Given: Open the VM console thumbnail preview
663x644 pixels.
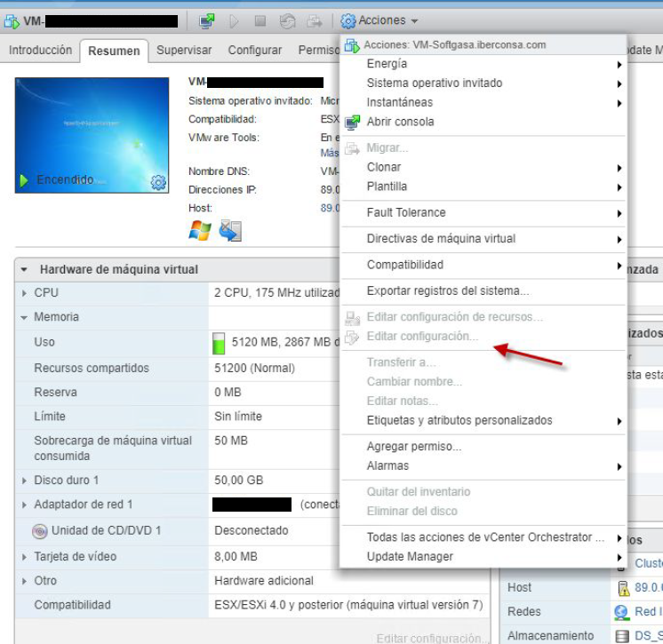Looking at the screenshot, I should pyautogui.click(x=92, y=135).
